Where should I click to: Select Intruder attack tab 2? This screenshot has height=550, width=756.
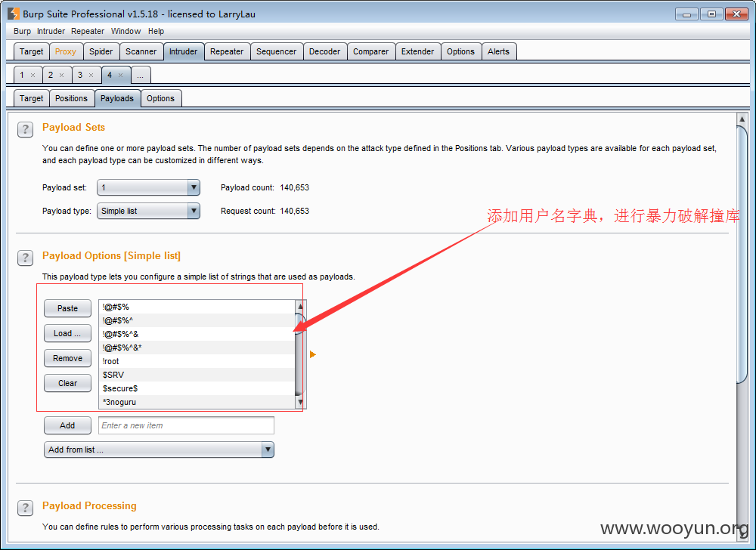(51, 75)
